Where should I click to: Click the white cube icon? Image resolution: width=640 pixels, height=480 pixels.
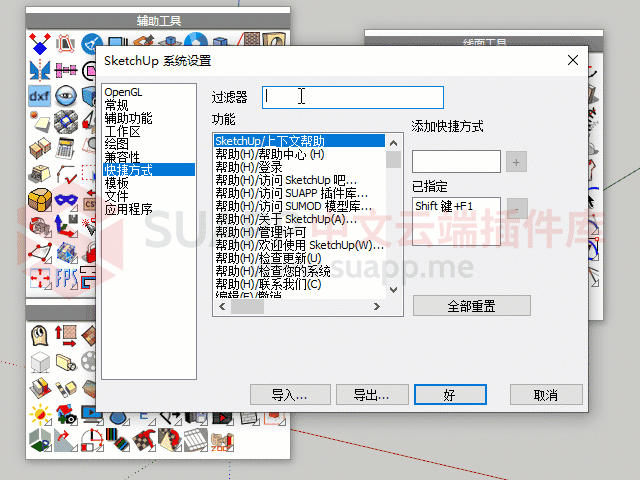point(40,361)
